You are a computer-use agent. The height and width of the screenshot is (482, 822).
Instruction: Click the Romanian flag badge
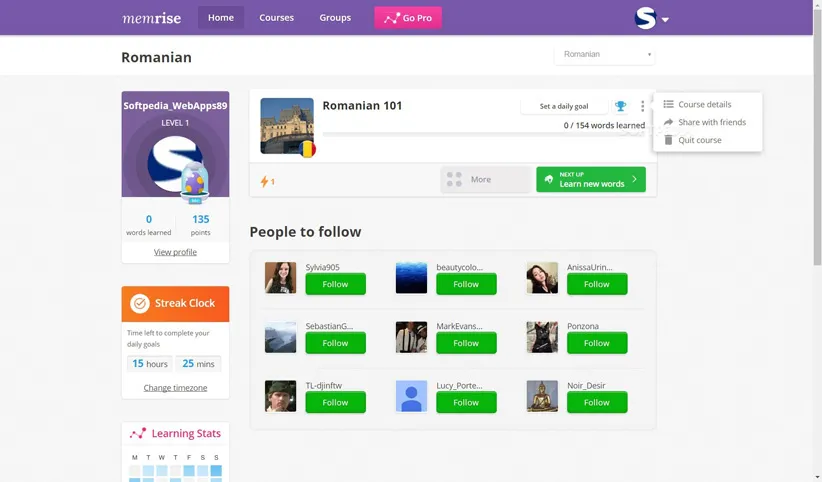308,149
